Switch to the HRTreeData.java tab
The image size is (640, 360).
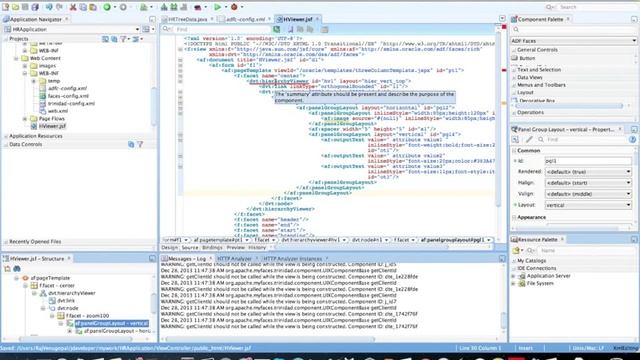pos(187,19)
